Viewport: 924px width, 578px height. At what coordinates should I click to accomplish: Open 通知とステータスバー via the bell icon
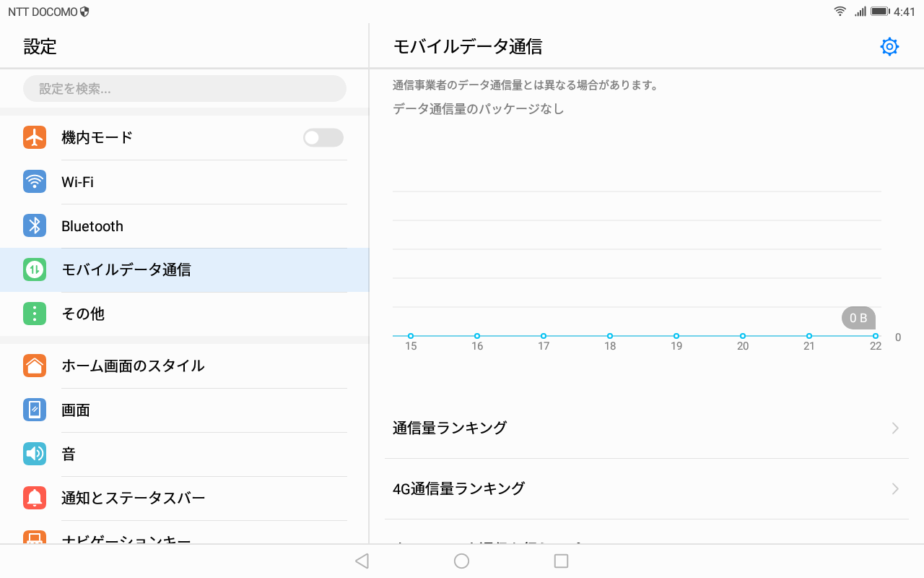coord(34,498)
